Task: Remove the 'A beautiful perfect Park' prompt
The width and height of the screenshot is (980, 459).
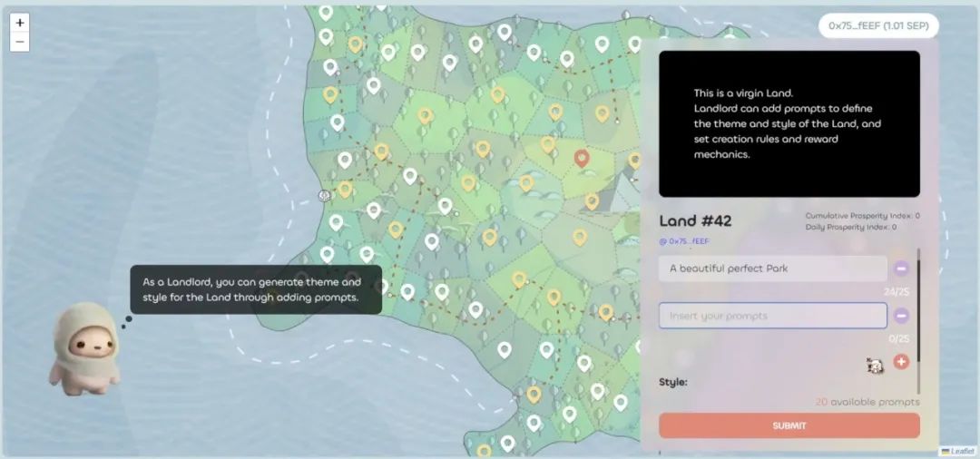Action: click(901, 269)
